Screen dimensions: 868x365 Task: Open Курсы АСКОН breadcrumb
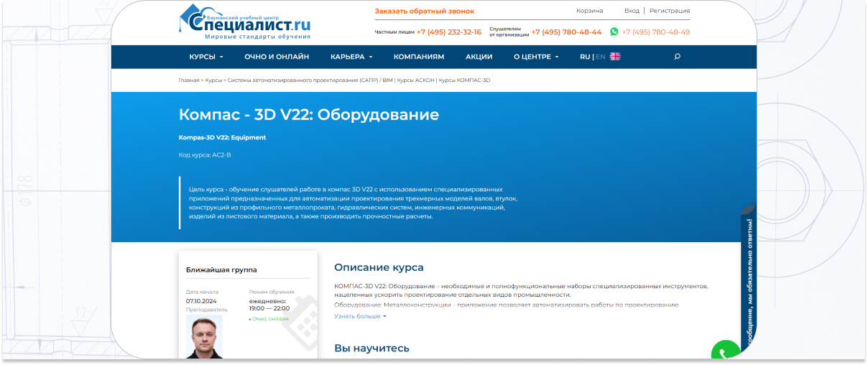coord(415,80)
